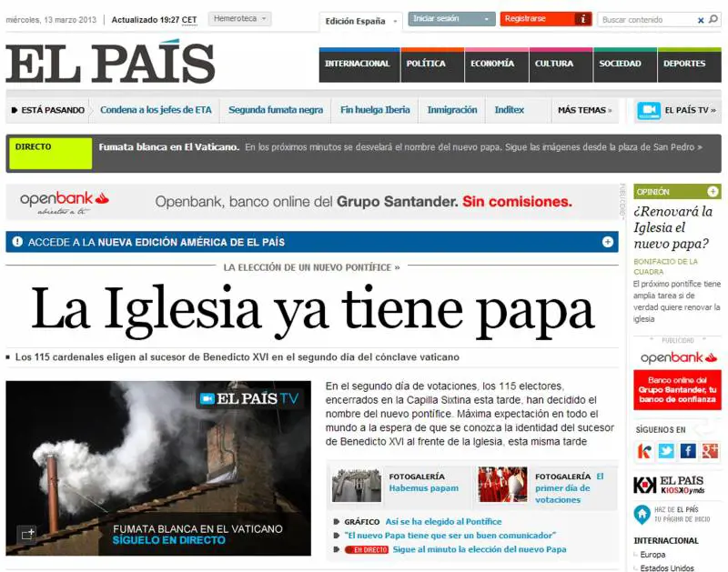Open author Bonifacio de la Cuadra
The height and width of the screenshot is (572, 728).
point(665,266)
